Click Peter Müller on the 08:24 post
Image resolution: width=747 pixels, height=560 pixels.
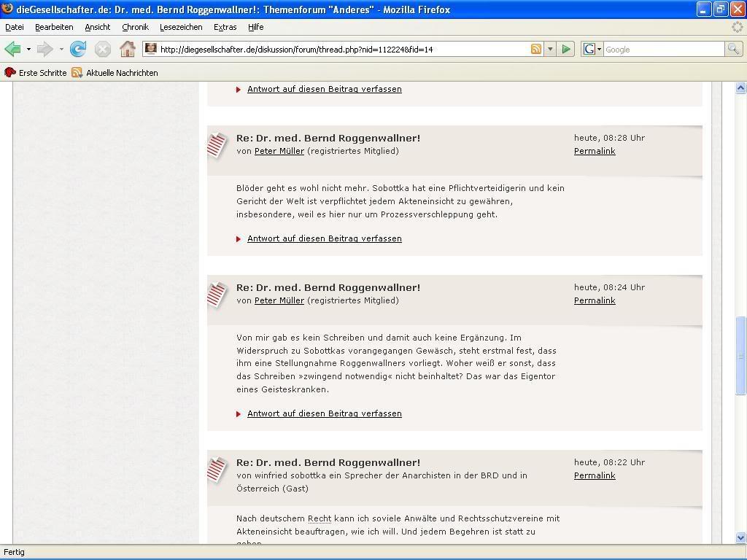tap(279, 300)
